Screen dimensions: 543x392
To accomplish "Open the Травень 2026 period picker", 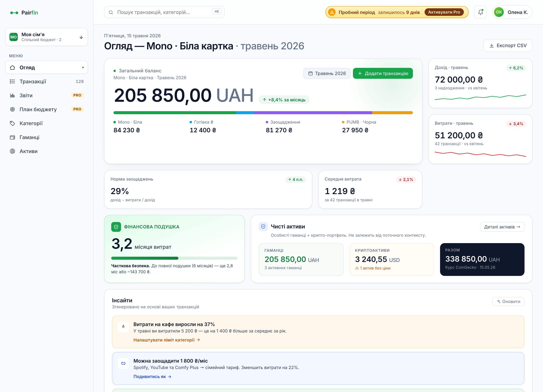I will [x=327, y=73].
